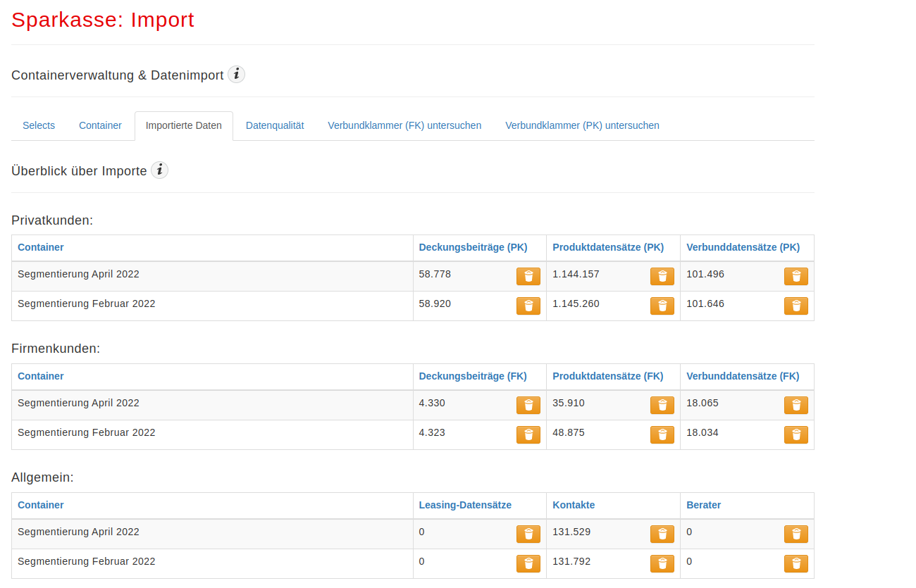Image resolution: width=916 pixels, height=588 pixels.
Task: Click the value 101.496
Action: point(705,274)
